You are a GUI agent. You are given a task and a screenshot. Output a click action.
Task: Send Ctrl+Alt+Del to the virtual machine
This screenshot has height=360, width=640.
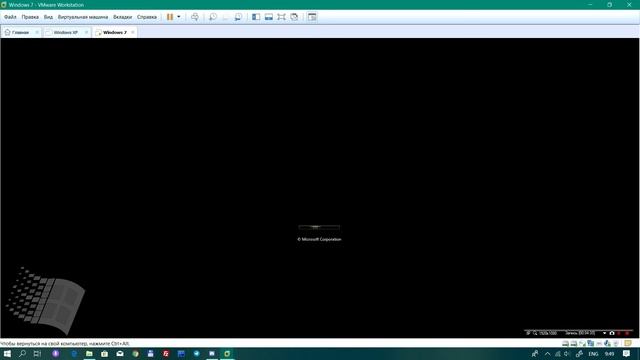pyautogui.click(x=195, y=17)
